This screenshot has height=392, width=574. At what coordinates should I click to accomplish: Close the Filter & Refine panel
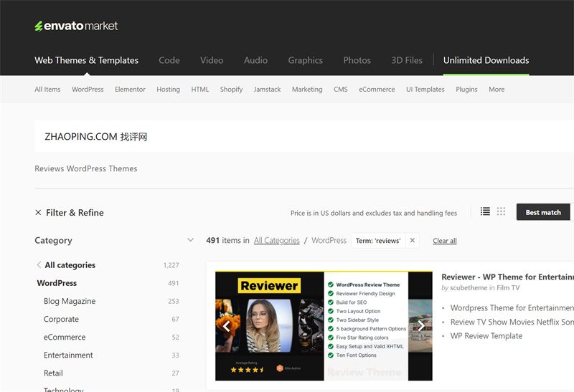(x=38, y=213)
